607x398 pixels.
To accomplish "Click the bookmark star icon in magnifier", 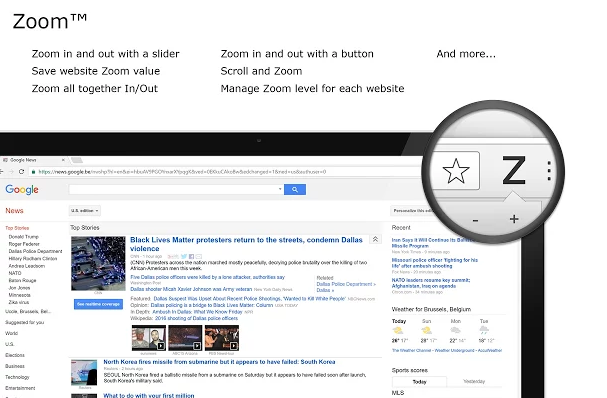I will point(456,171).
